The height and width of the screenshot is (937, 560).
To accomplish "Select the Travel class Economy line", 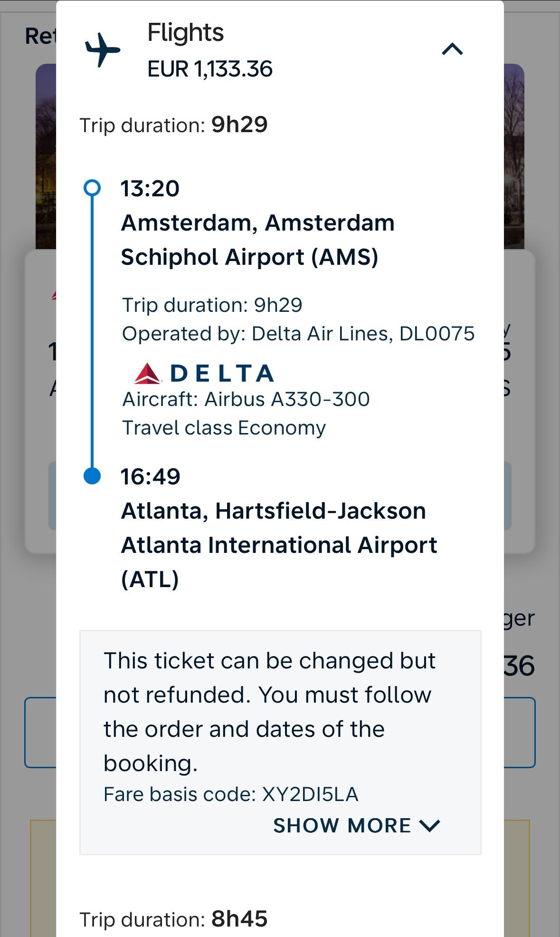I will click(224, 428).
